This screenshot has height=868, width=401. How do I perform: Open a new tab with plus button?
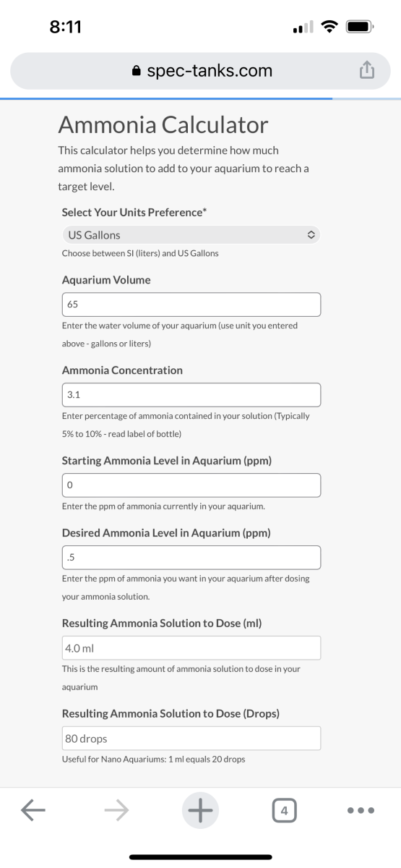[x=200, y=812]
